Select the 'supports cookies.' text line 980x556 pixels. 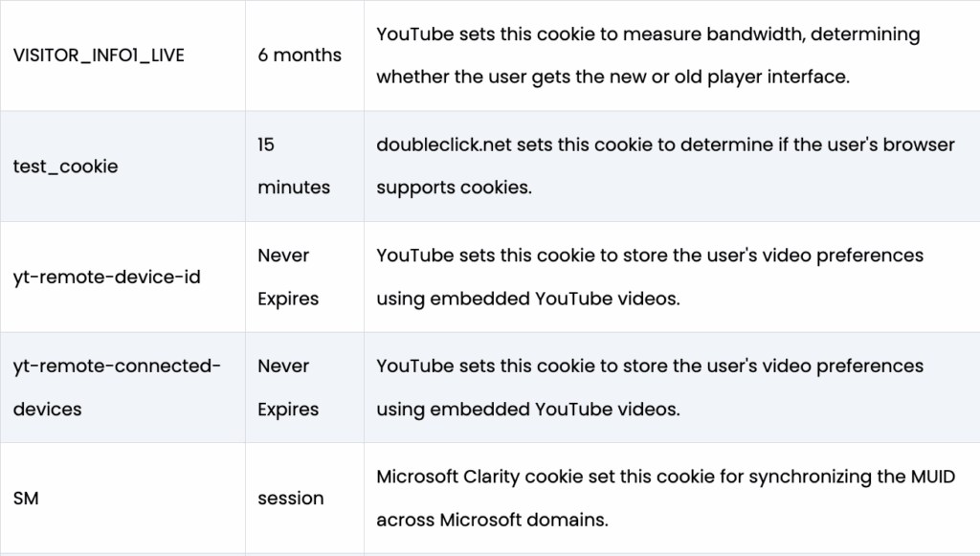click(453, 188)
